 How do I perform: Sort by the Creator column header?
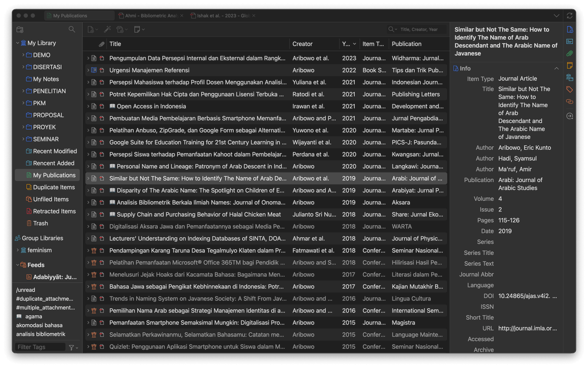click(314, 44)
